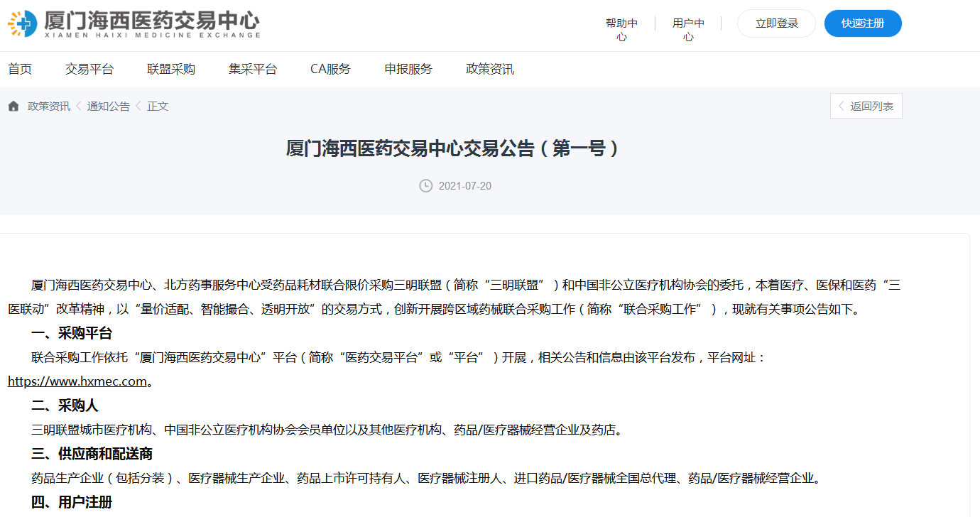Click heading 一、采购平台
This screenshot has height=517, width=980.
pos(72,333)
